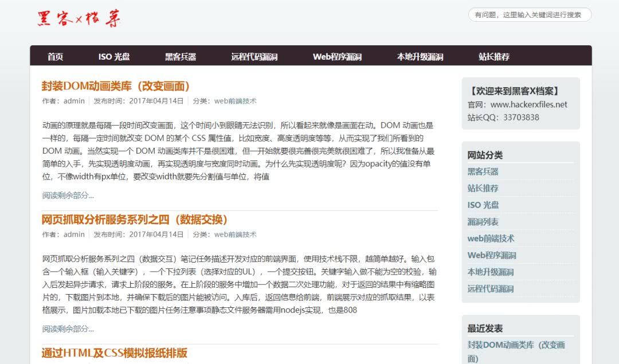This screenshot has width=619, height=364.
Task: Click the www.hackerxfiles.net website text
Action: click(x=528, y=105)
